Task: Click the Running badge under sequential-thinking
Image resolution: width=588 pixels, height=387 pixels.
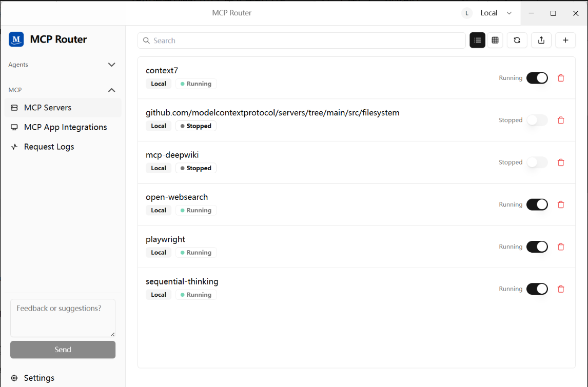Action: point(196,295)
